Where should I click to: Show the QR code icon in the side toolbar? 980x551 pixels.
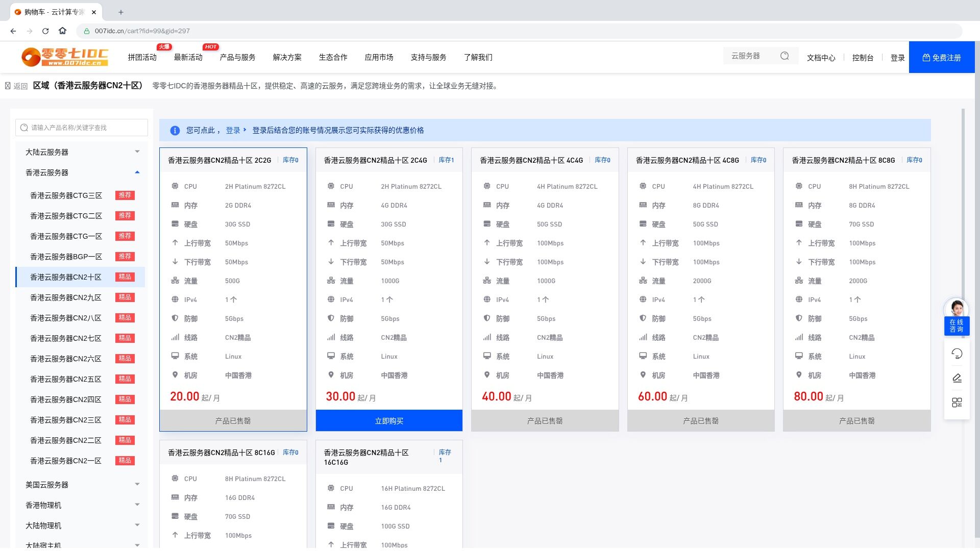[957, 403]
